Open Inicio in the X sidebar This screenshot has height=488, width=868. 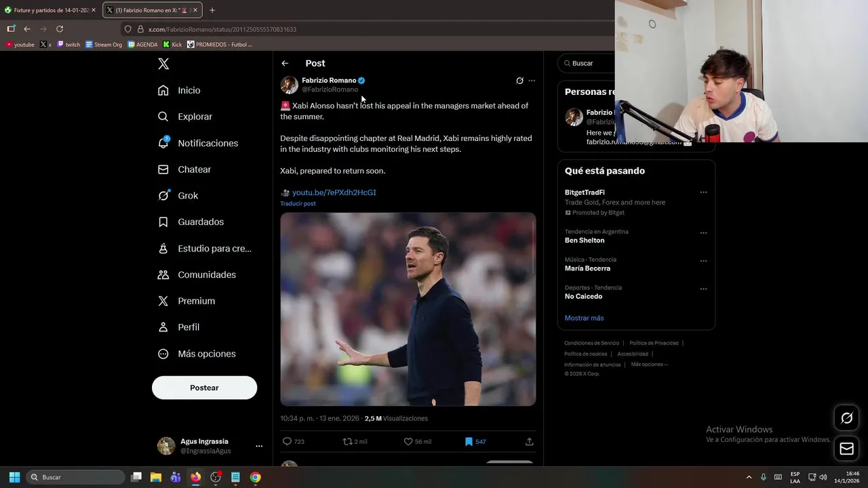(x=180, y=90)
